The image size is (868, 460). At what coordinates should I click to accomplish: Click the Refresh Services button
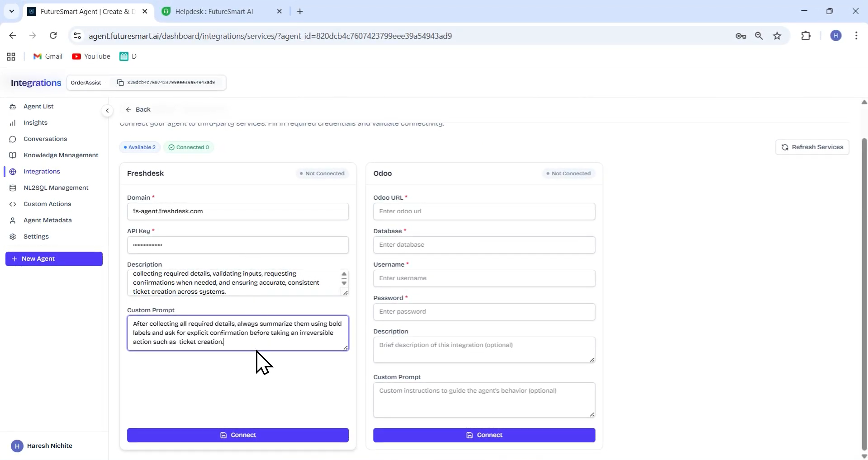[812, 147]
